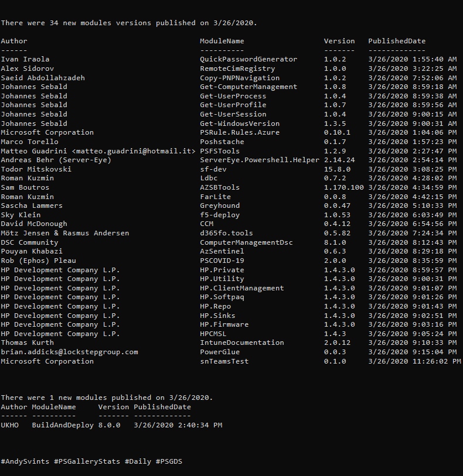Click brian.addicks@lockstepgroup.com author entry
This screenshot has width=463, height=476.
(x=70, y=352)
